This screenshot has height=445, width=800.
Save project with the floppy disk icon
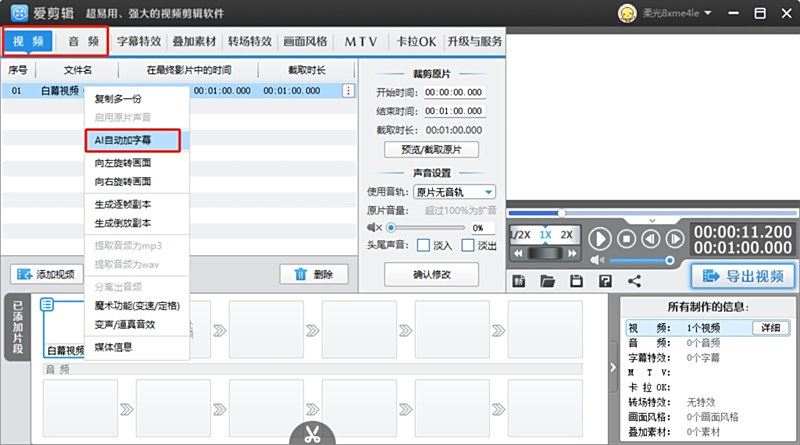pyautogui.click(x=577, y=281)
